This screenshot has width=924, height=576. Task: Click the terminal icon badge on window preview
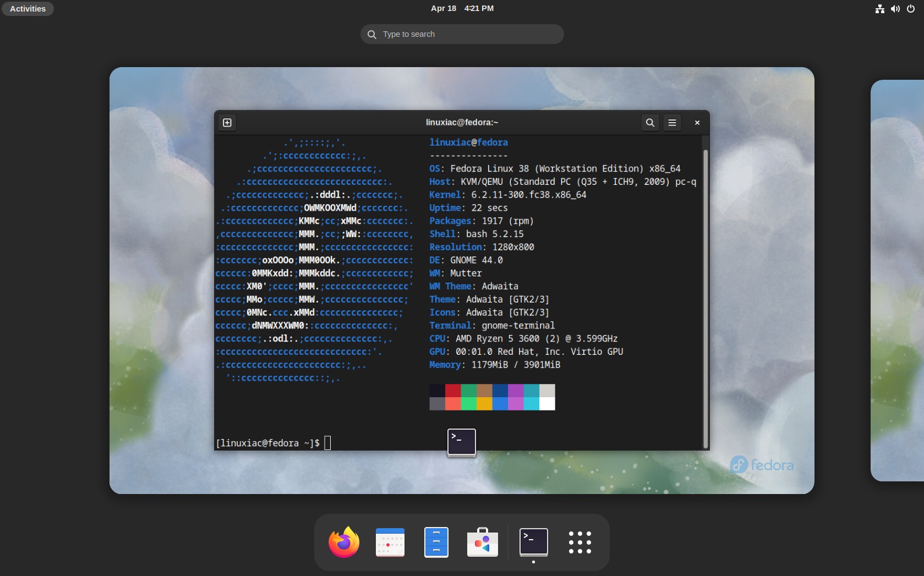462,442
